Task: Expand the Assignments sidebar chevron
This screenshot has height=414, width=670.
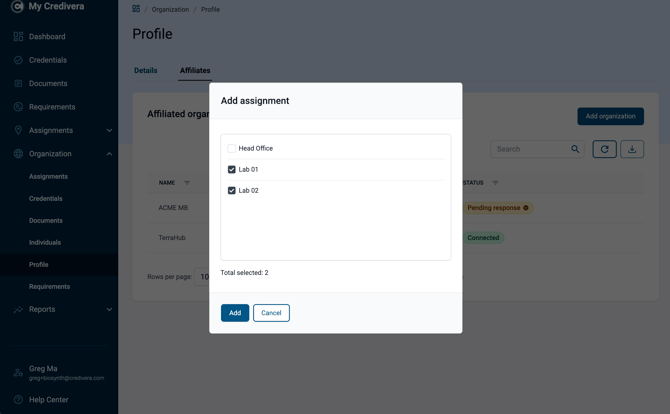Action: [109, 130]
